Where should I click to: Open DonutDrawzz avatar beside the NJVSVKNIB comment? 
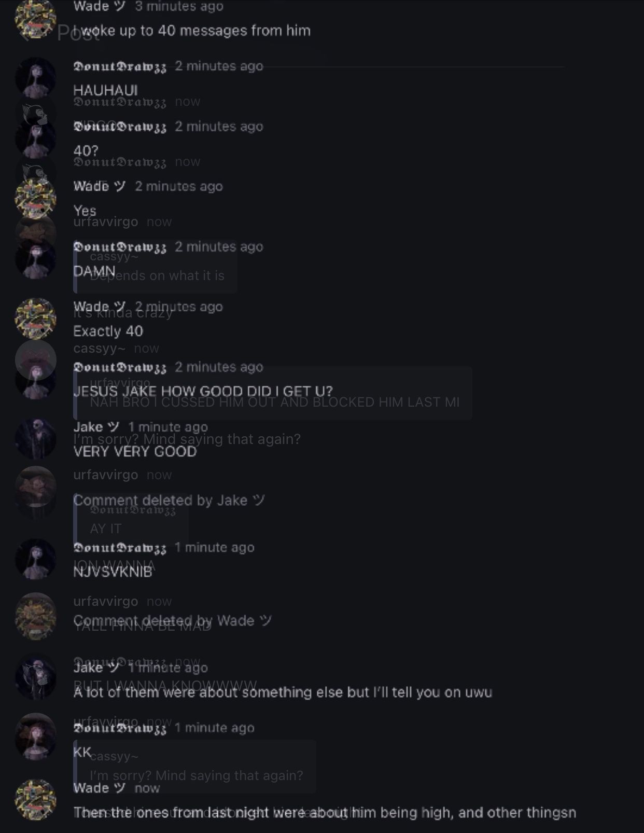click(35, 559)
